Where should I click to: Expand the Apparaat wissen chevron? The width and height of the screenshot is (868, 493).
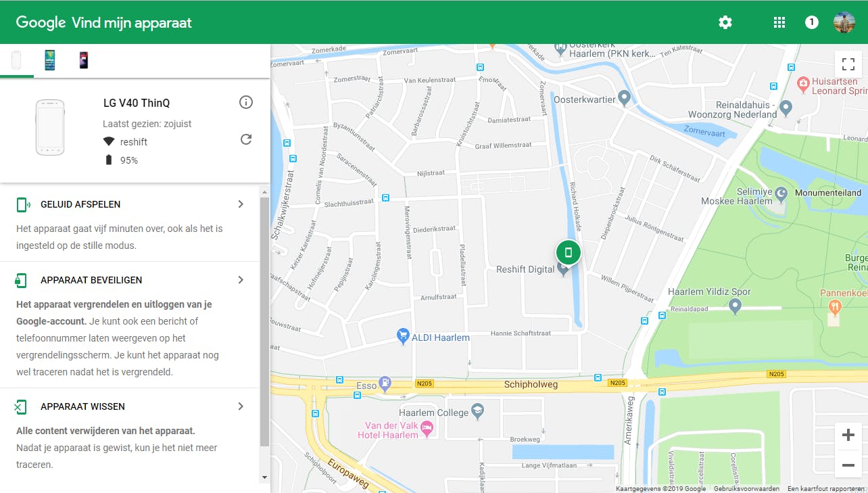pyautogui.click(x=241, y=406)
